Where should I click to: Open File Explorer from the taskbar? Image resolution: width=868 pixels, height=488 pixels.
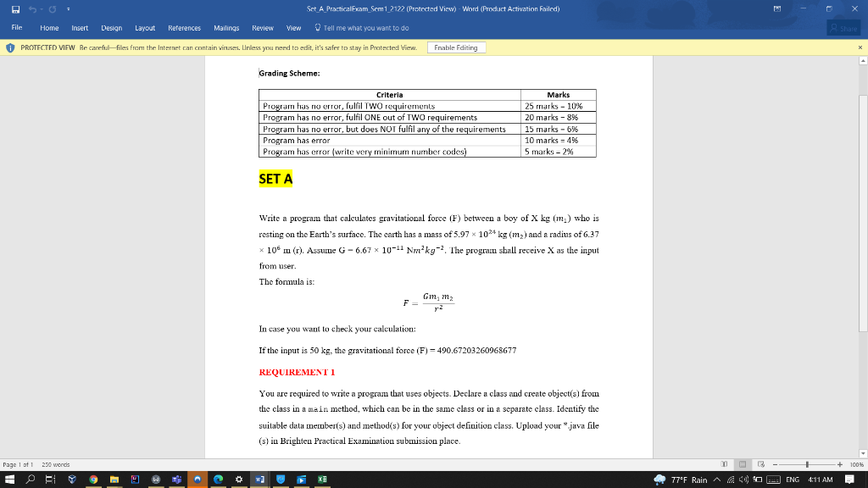114,480
